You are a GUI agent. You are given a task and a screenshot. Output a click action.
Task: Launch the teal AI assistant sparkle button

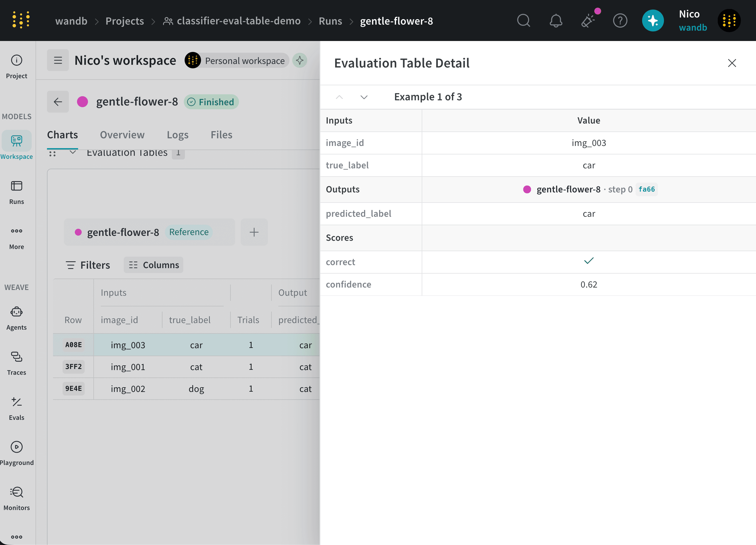(x=653, y=21)
